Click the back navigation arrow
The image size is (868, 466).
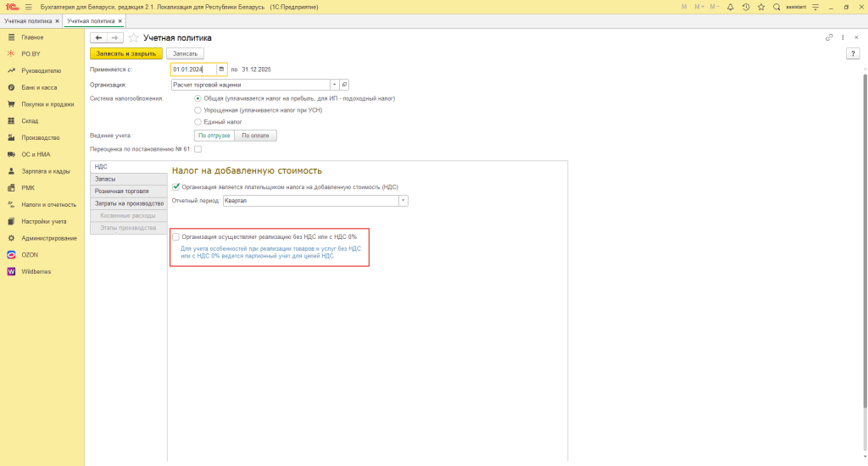point(98,38)
